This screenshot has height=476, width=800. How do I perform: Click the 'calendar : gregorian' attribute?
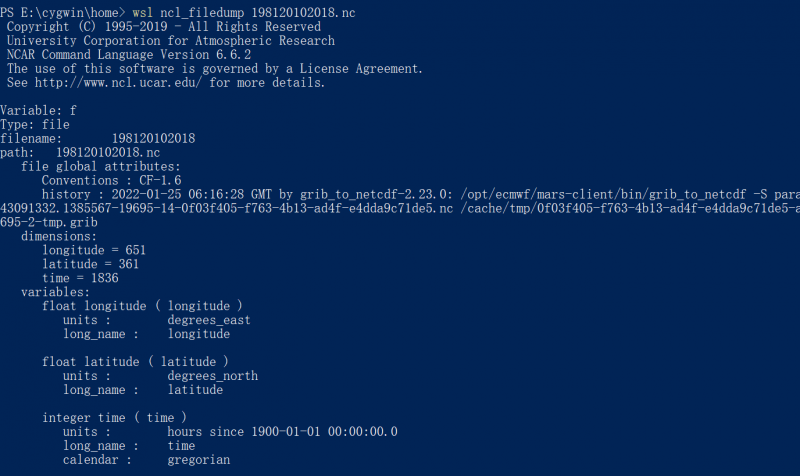[146, 460]
